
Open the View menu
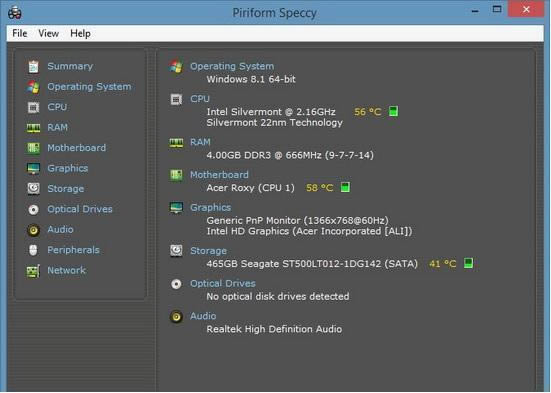48,33
